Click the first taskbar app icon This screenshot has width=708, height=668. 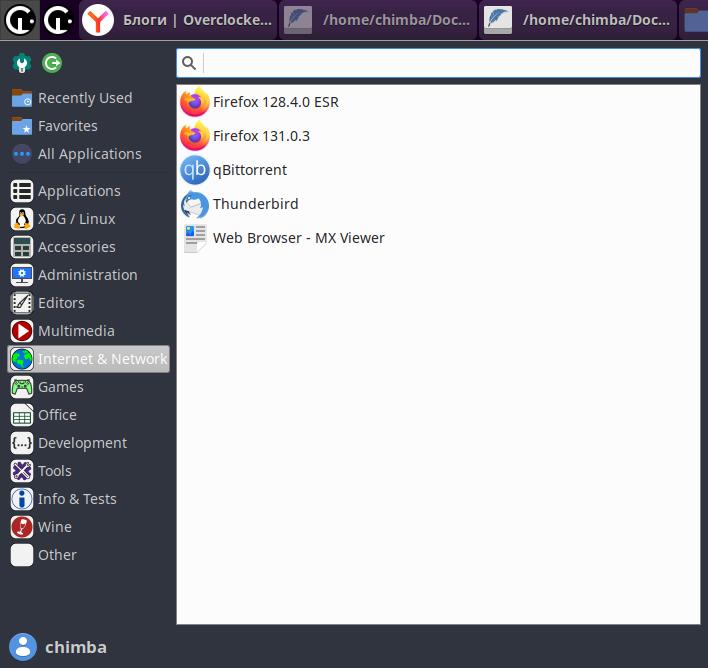point(20,20)
